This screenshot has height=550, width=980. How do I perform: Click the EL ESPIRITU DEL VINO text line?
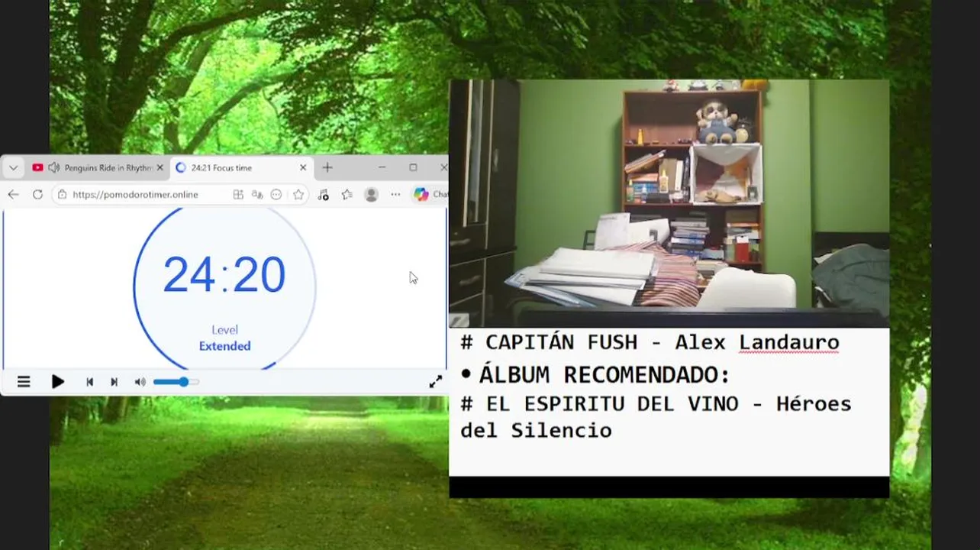click(656, 417)
